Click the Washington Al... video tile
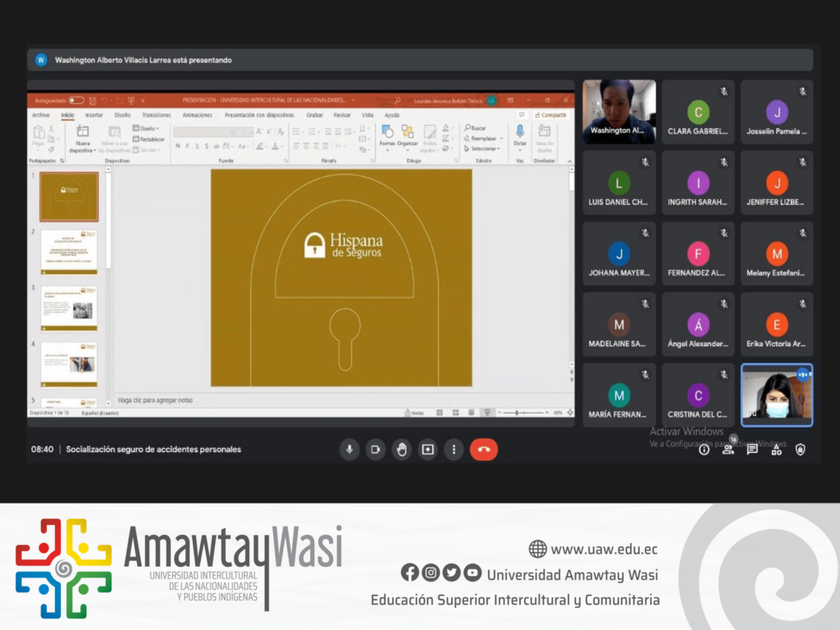The width and height of the screenshot is (840, 630). click(x=619, y=112)
